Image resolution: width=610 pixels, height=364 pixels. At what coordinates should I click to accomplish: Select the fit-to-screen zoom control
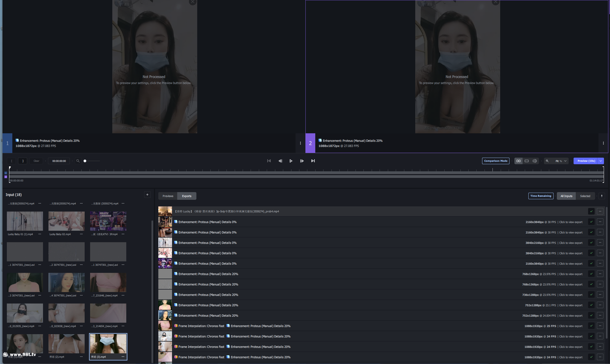[x=559, y=161]
